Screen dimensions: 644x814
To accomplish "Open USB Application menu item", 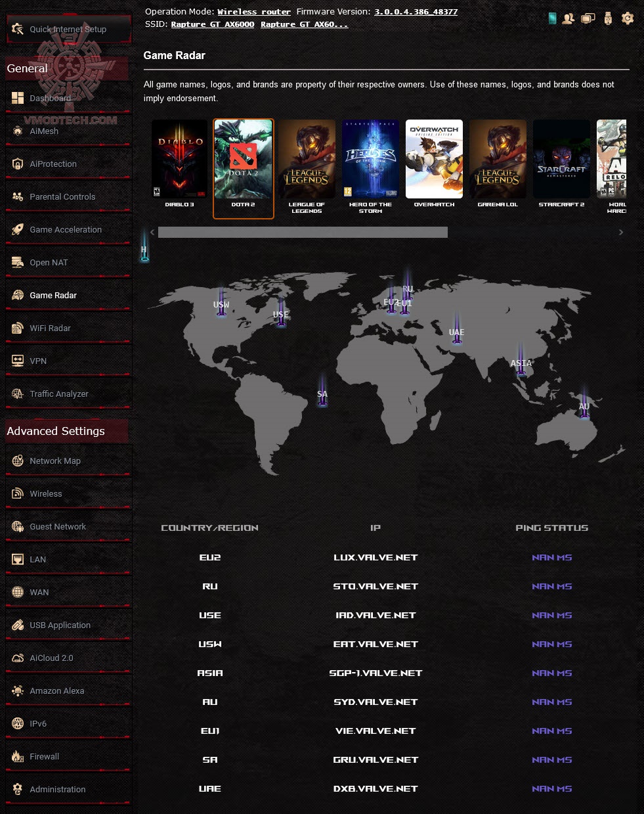I will [x=68, y=625].
